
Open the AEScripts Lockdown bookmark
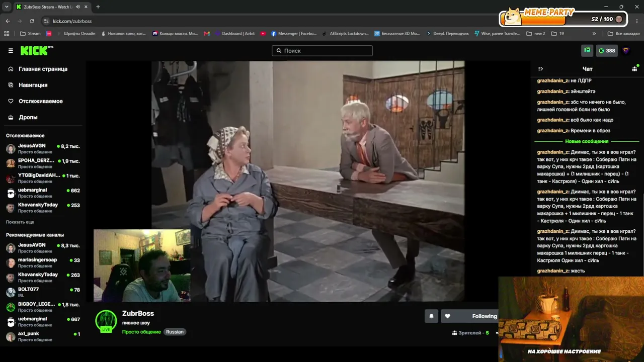click(345, 34)
